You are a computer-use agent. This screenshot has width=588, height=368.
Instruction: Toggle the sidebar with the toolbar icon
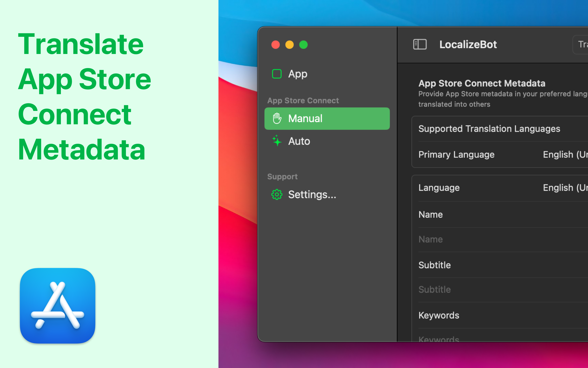click(420, 45)
